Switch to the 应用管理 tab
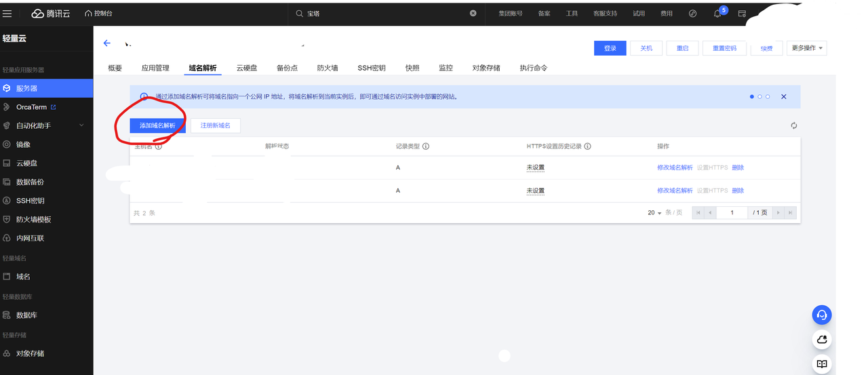Viewport: 868px width, 375px height. 155,68
